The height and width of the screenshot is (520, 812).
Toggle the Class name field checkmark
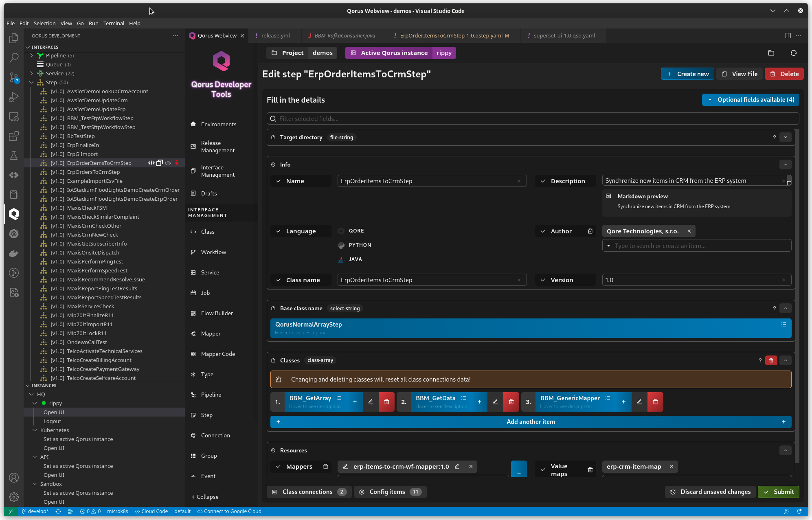pos(278,280)
